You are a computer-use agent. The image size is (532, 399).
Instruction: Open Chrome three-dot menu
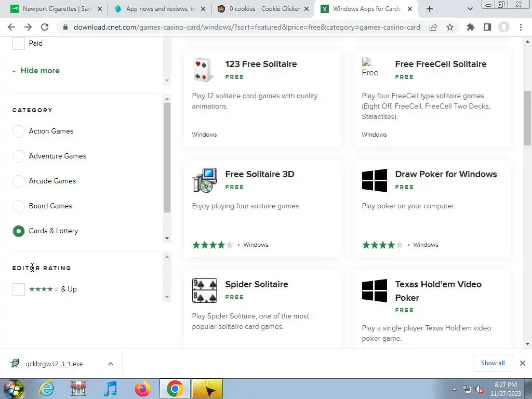[x=521, y=27]
